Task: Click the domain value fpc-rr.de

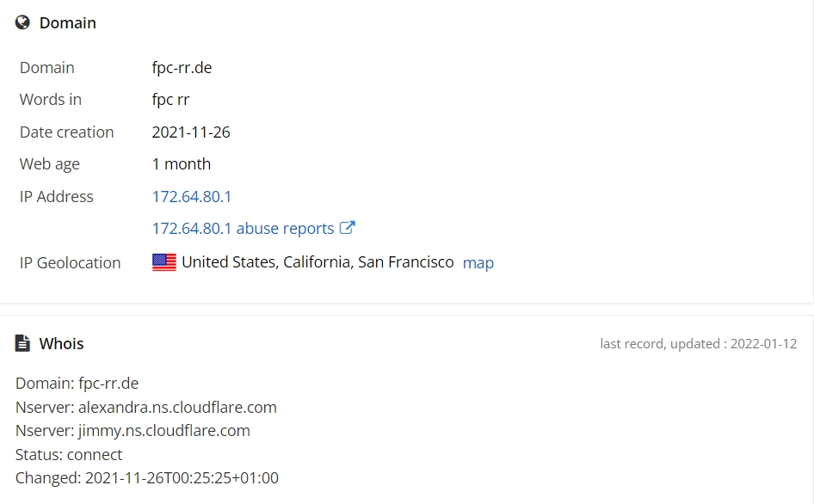Action: point(182,67)
